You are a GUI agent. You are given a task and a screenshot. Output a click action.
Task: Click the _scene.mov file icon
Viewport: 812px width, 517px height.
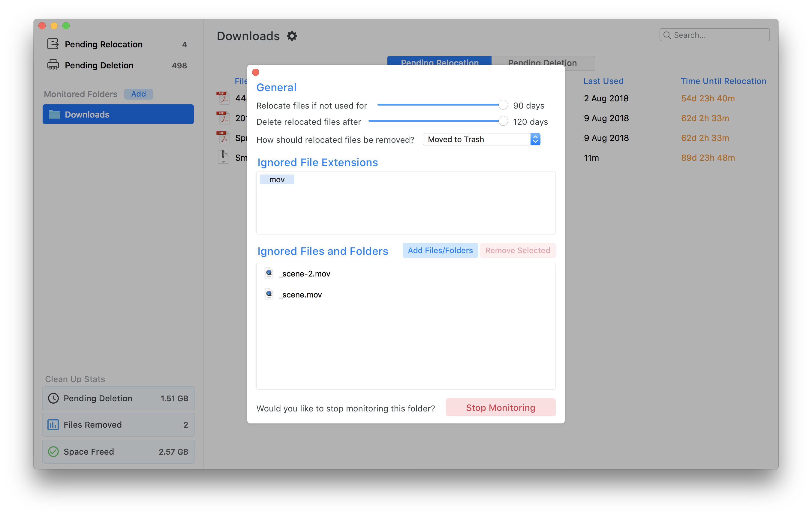(x=269, y=294)
